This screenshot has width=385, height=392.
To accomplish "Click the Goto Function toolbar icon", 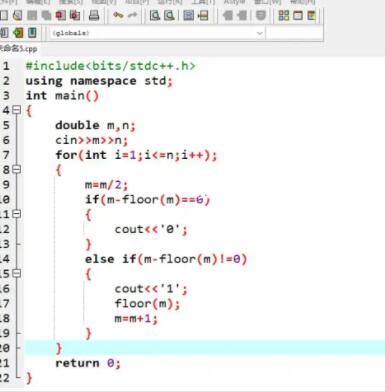I will 188,15.
